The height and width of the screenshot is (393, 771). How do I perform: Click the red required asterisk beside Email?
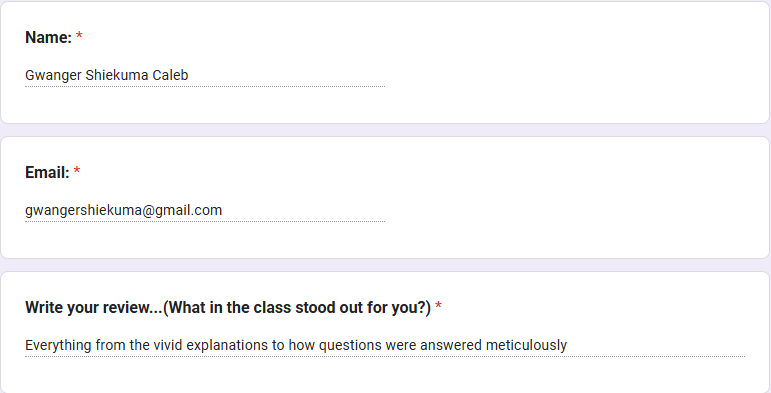pos(77,171)
